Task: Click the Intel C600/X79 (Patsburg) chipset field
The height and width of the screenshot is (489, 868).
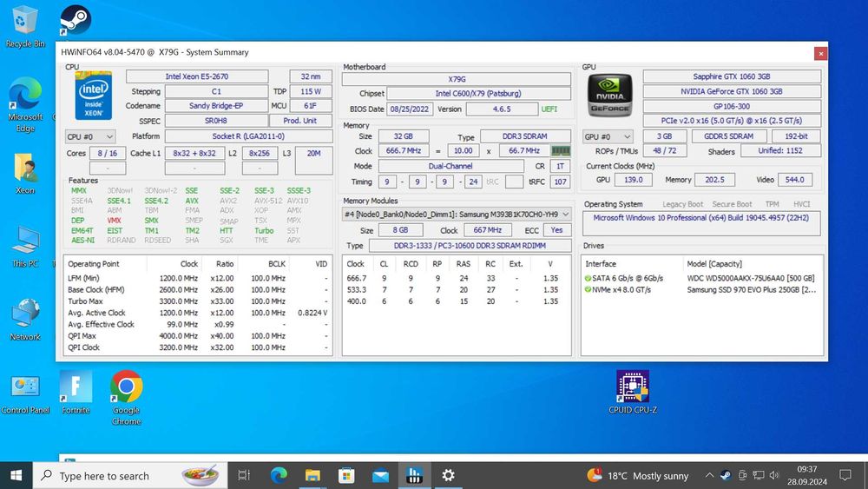Action: (x=478, y=94)
